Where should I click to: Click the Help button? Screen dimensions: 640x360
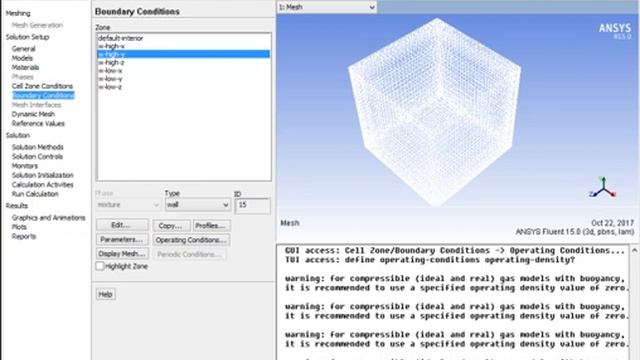tap(105, 294)
